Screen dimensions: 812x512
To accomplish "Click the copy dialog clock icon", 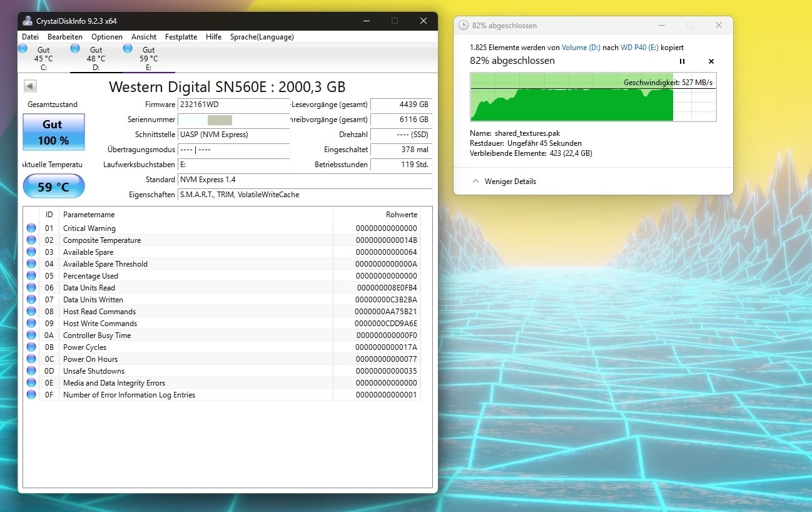I will tap(464, 26).
